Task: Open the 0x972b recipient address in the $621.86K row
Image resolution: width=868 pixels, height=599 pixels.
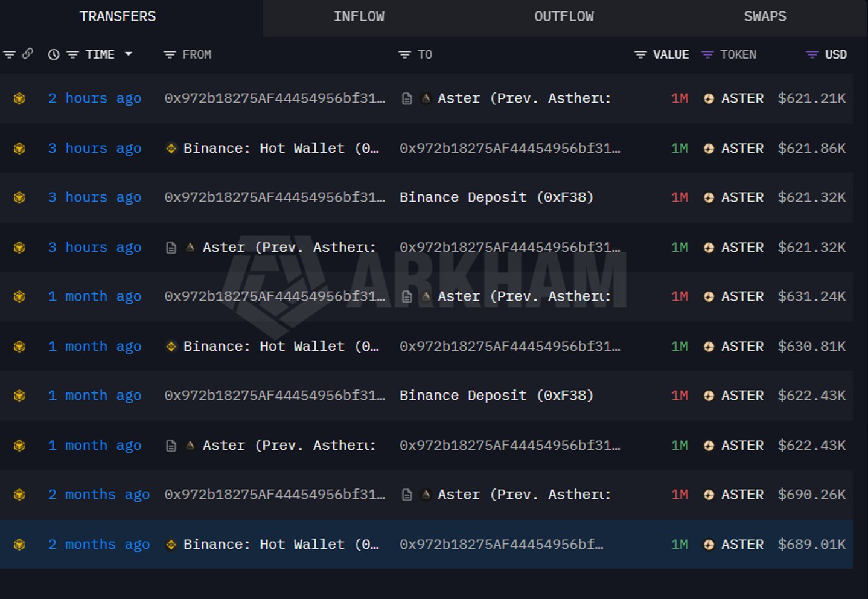Action: tap(509, 148)
